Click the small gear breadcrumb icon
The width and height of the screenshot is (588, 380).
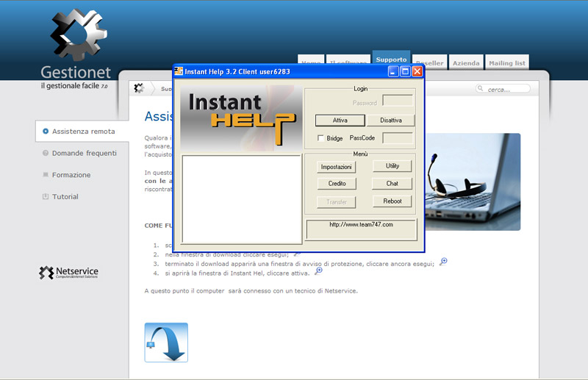(139, 88)
